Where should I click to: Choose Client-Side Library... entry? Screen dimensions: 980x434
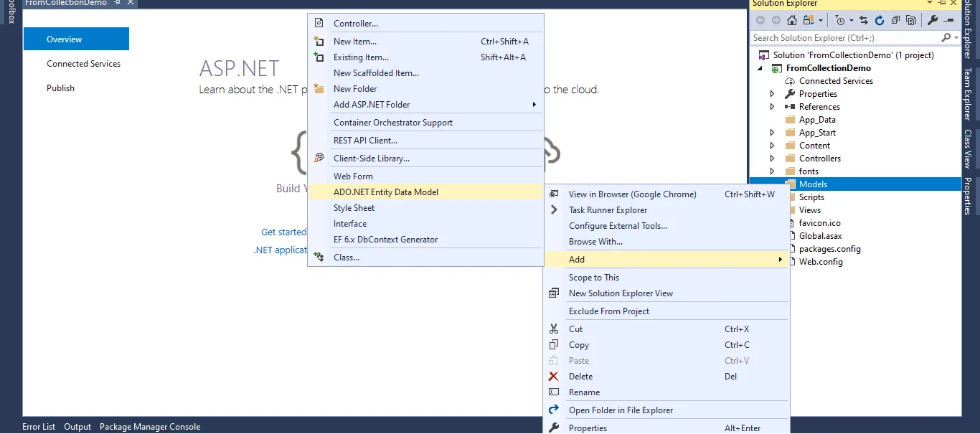pos(425,159)
